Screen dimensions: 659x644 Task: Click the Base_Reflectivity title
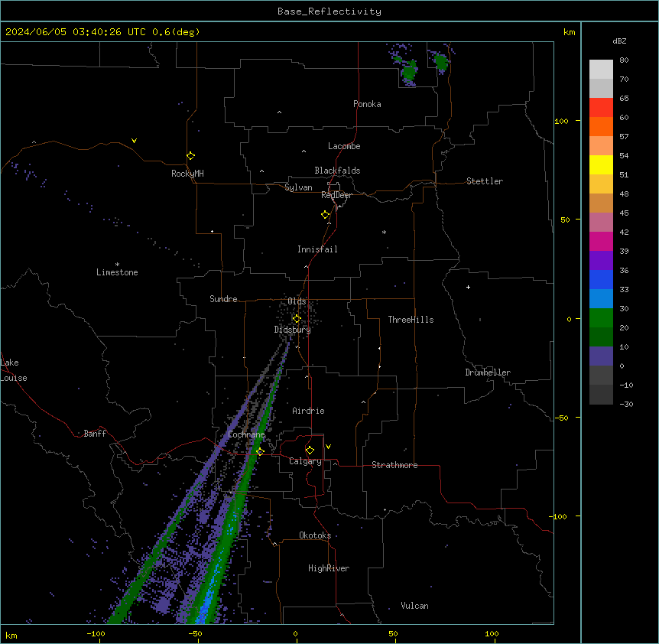[329, 11]
